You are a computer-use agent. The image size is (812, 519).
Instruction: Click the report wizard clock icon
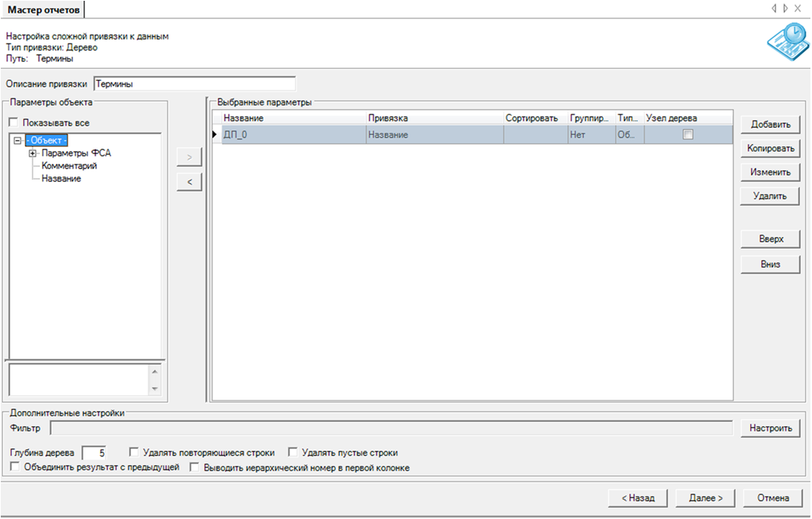[x=784, y=45]
